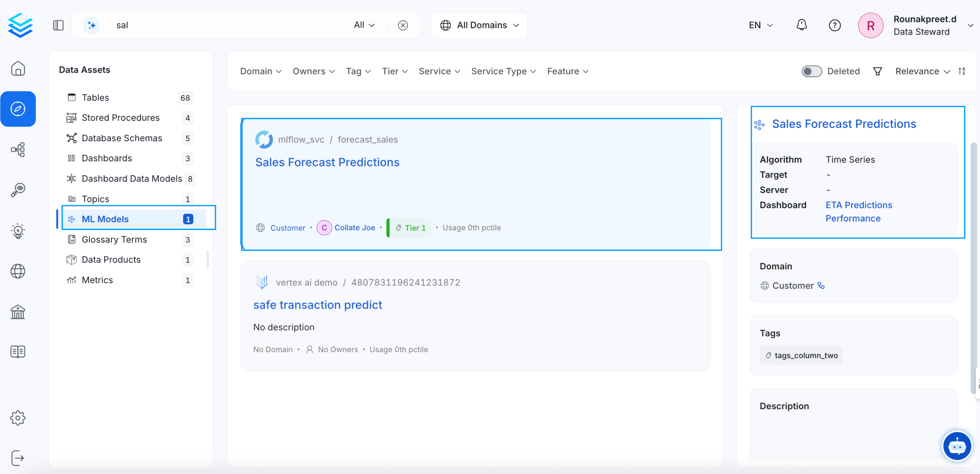Select the Explore compass icon
This screenshot has height=474, width=980.
pos(18,109)
